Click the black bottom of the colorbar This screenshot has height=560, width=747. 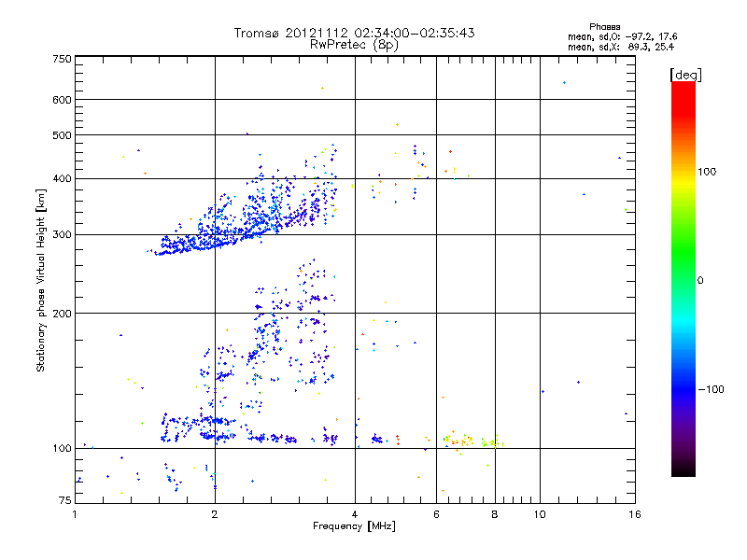click(684, 469)
